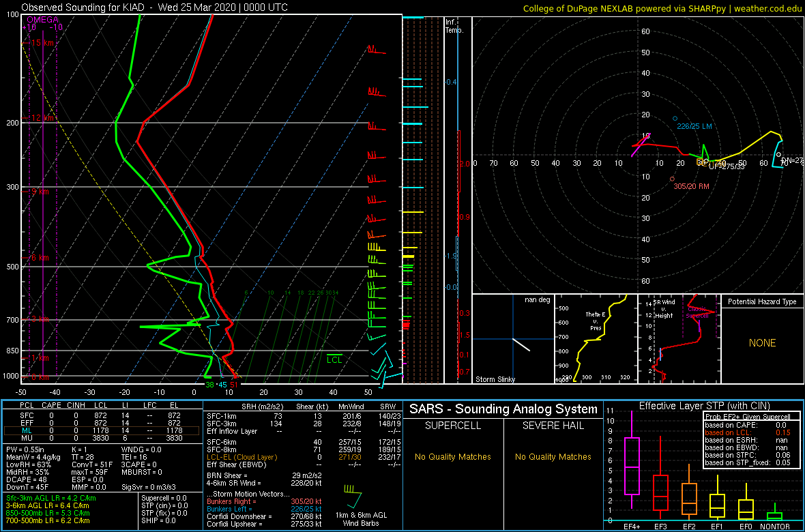Click the 3-6km AGL LR lapse rate
This screenshot has height=532, width=805.
[48, 505]
